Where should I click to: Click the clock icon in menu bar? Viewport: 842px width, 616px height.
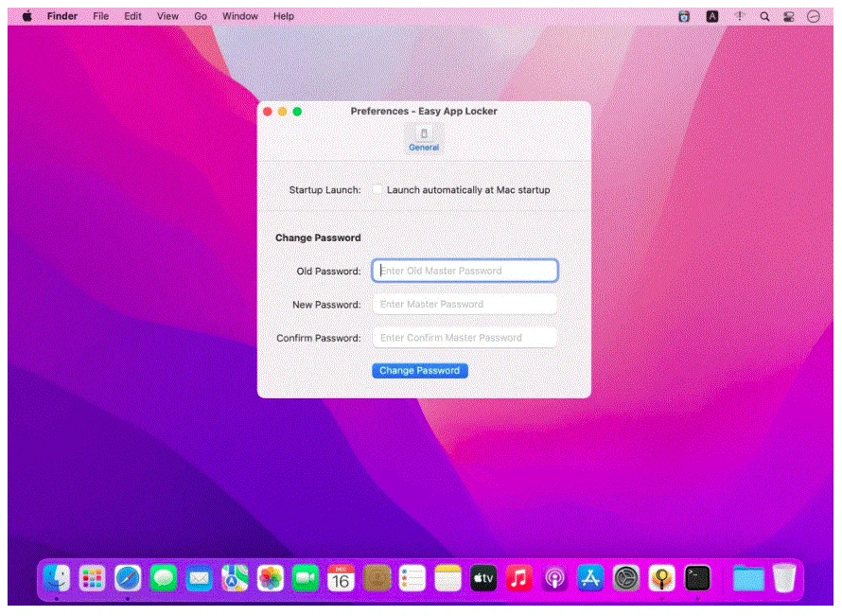point(814,17)
